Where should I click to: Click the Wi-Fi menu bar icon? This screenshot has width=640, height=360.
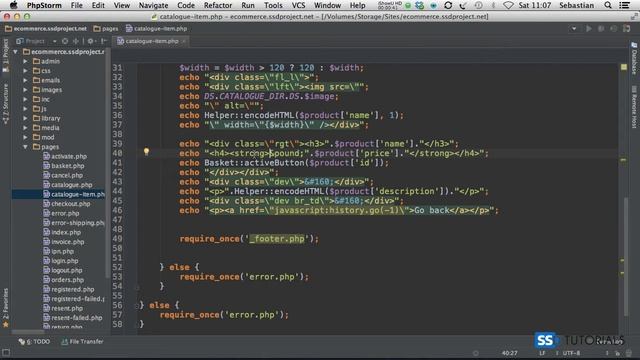click(508, 5)
